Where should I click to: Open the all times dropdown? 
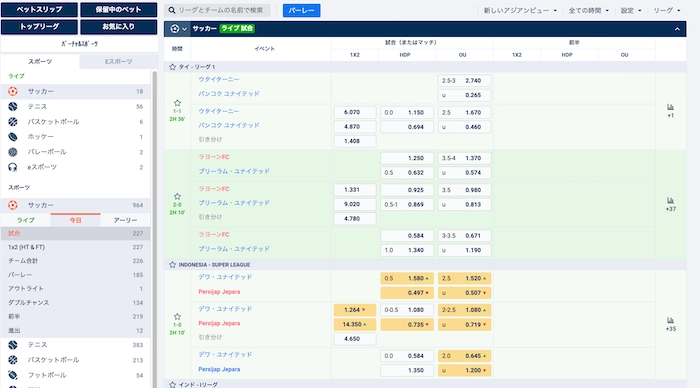click(x=588, y=10)
